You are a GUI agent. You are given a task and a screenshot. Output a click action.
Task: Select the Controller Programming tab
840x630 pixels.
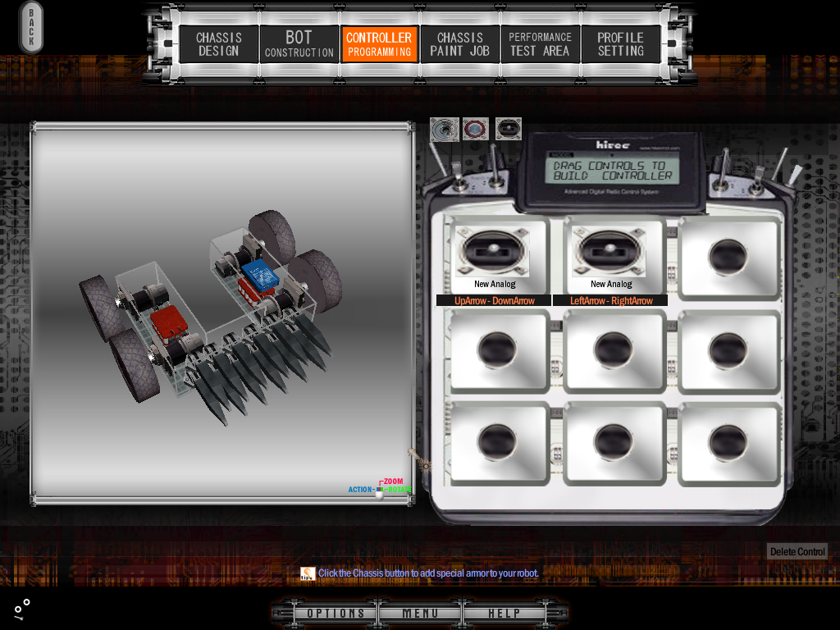[x=379, y=44]
